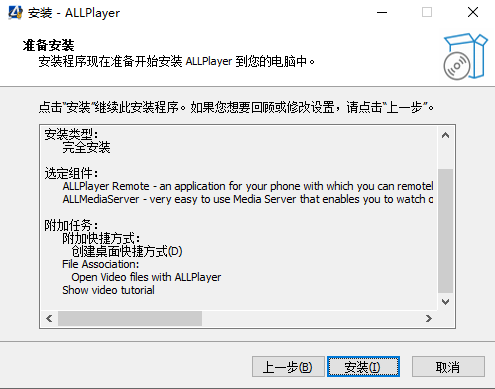Click the summary box's scroll right arrow
This screenshot has height=389, width=495.
click(x=429, y=318)
